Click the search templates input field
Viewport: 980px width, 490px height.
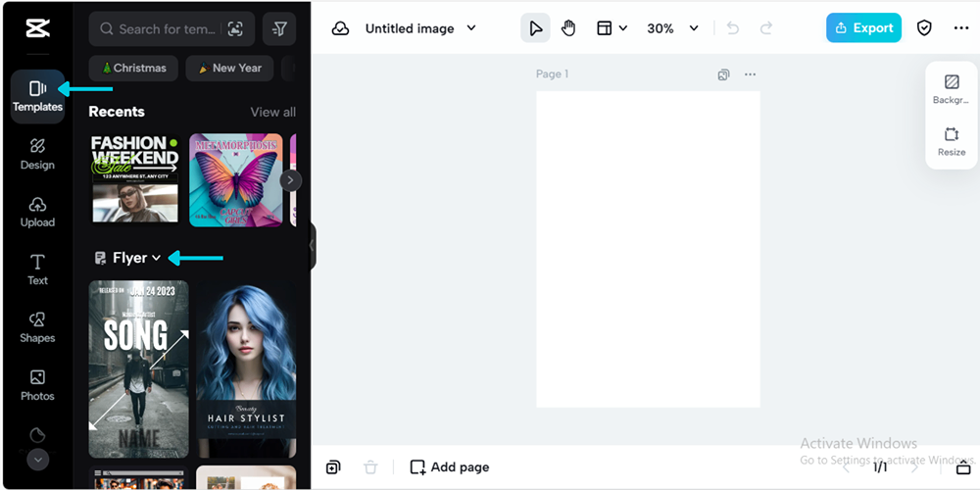coord(167,29)
